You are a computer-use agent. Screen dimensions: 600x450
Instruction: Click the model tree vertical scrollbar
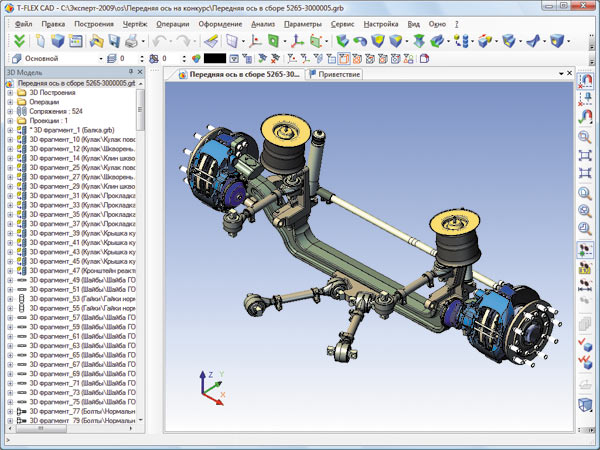(x=140, y=251)
